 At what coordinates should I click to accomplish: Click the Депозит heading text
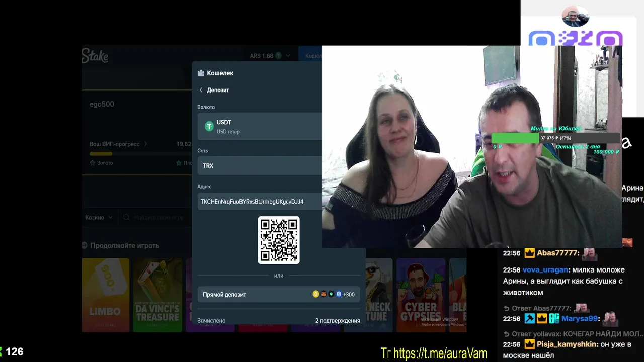pos(218,90)
